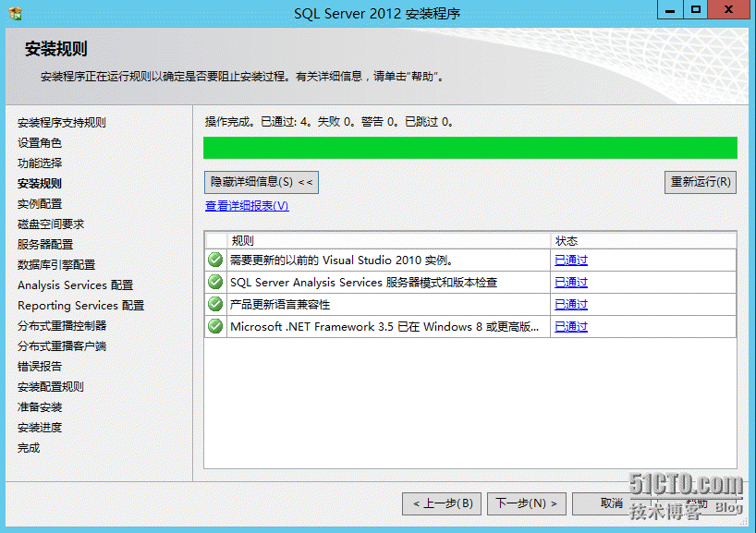
Task: Click green check icon for 产品更新语言兼容性 rule
Action: tap(215, 304)
